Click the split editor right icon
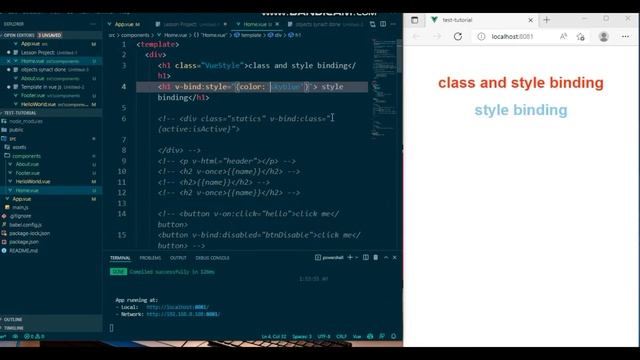The width and height of the screenshot is (640, 360). click(x=383, y=24)
